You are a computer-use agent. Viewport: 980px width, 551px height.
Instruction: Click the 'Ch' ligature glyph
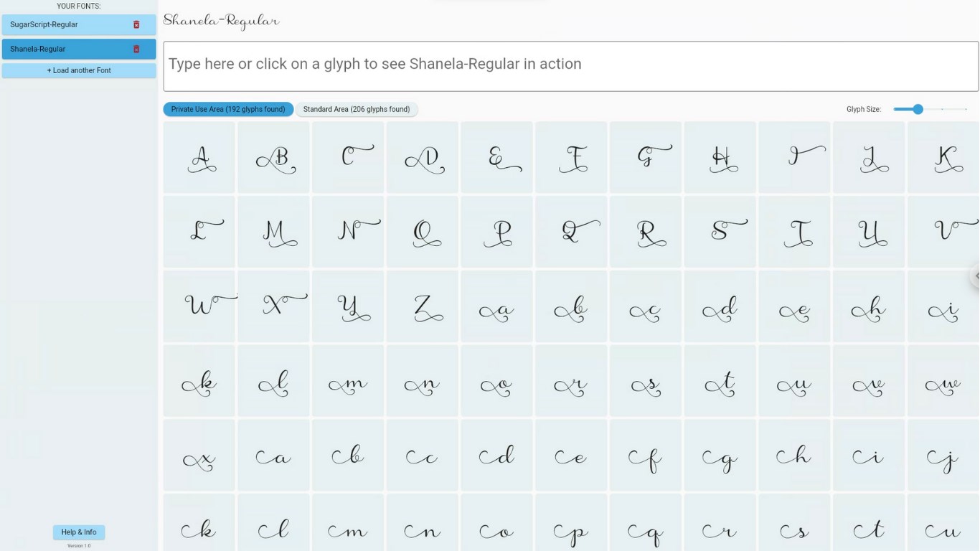pyautogui.click(x=794, y=456)
